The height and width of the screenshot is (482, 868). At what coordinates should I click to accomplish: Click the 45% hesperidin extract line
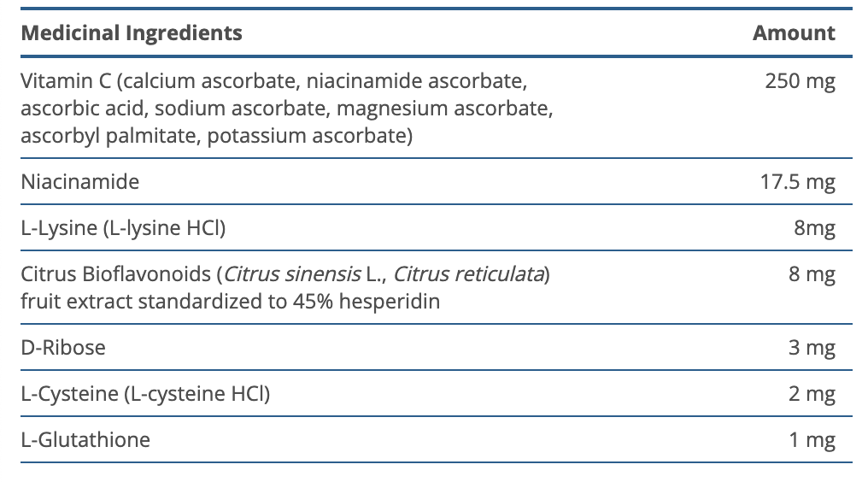[x=231, y=301]
